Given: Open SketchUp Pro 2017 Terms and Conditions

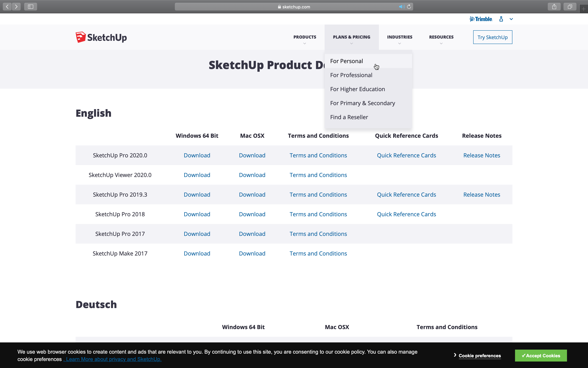Looking at the screenshot, I should pos(318,234).
